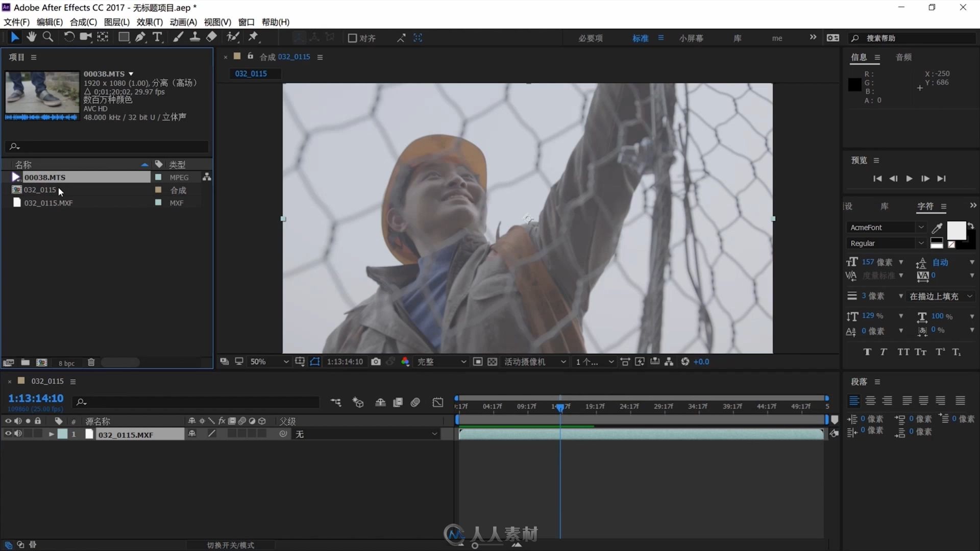Open the Regular font style dropdown

click(886, 243)
